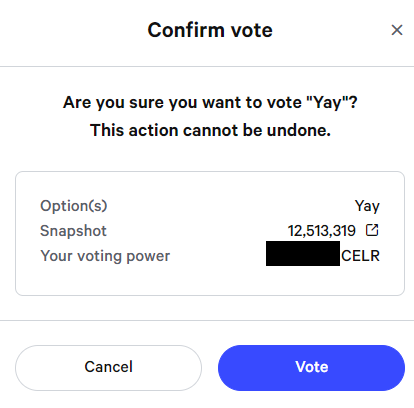
Task: Click the "Your voting power" label
Action: [105, 256]
